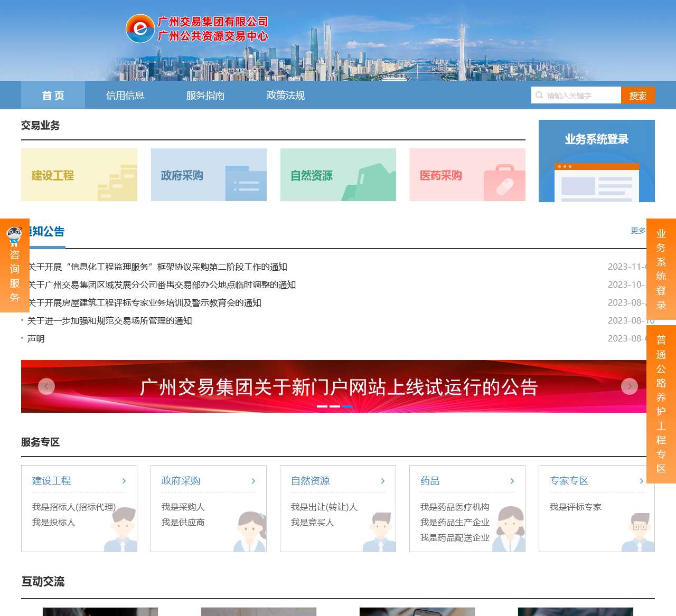Image resolution: width=676 pixels, height=616 pixels.
Task: Click 更多 link for notices
Action: (638, 231)
